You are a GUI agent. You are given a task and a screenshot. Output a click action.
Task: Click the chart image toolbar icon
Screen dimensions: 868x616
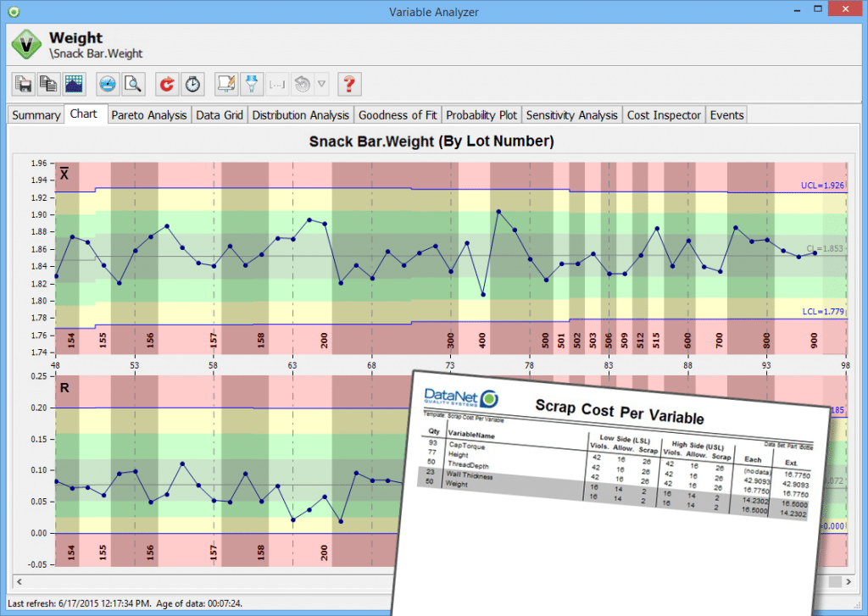(x=74, y=84)
